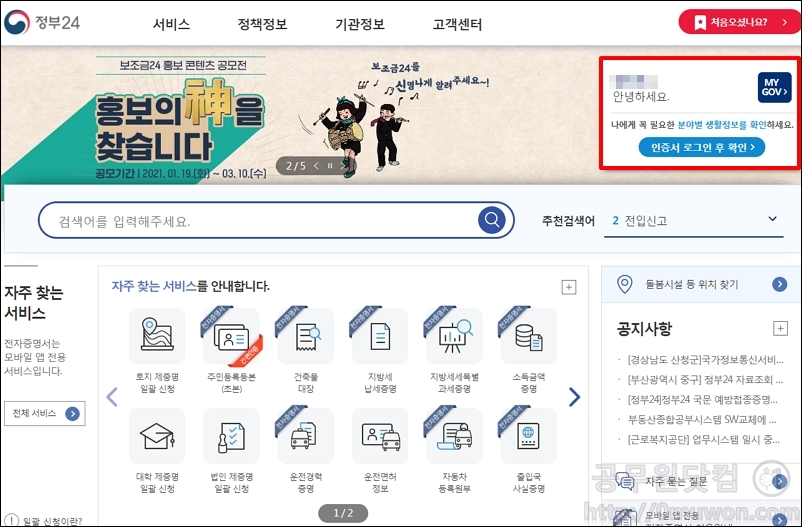Click the location pin icon for 돌봄시설

(x=625, y=284)
